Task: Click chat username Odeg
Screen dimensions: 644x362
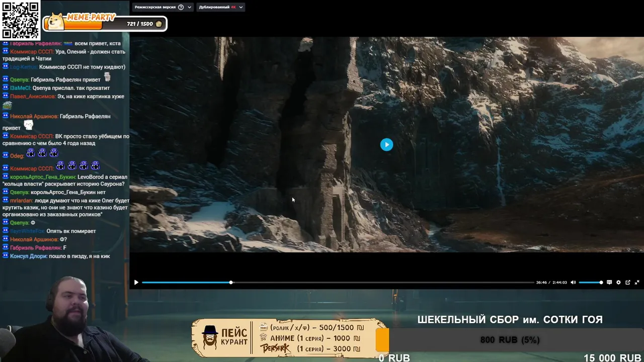Action: coord(17,156)
